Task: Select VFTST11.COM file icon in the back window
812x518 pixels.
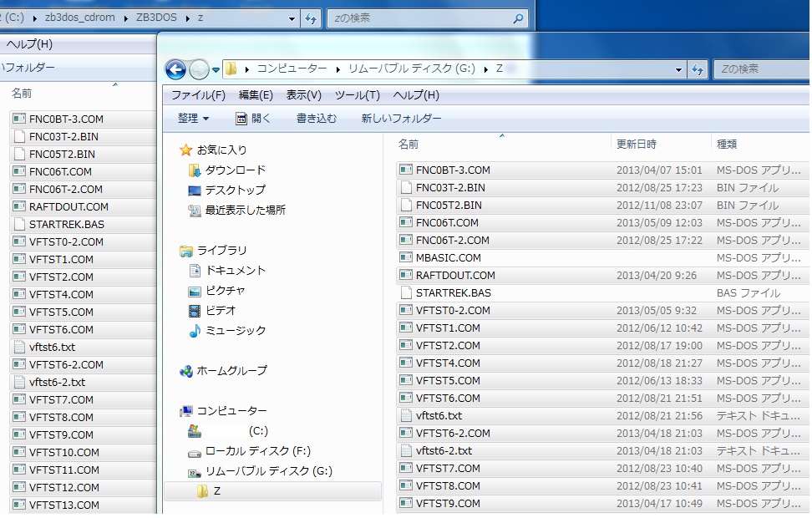Action: click(19, 470)
